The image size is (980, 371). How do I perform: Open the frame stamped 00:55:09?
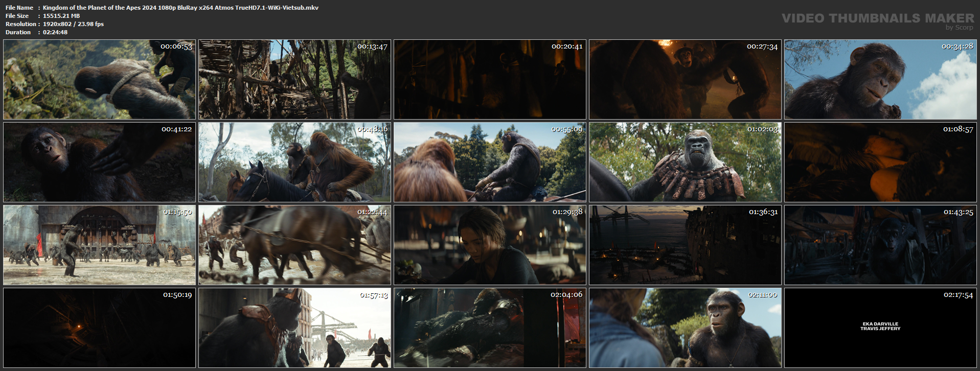490,163
